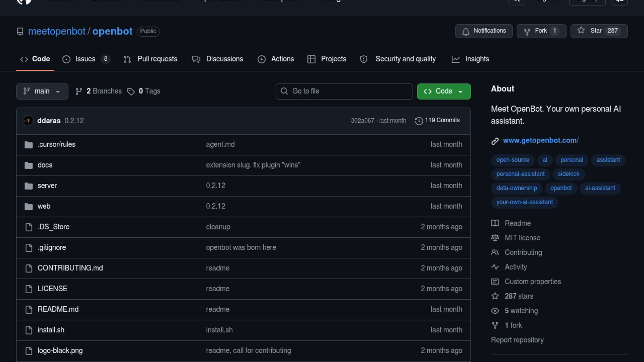Screen dimensions: 644x362
Task: Open the main branch dropdown
Action: click(42, 92)
